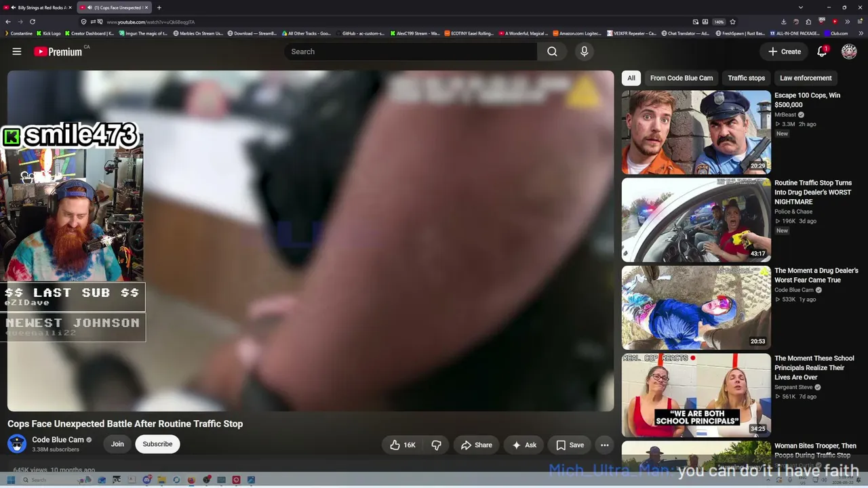Go to YouTube Premium home logo

[58, 52]
